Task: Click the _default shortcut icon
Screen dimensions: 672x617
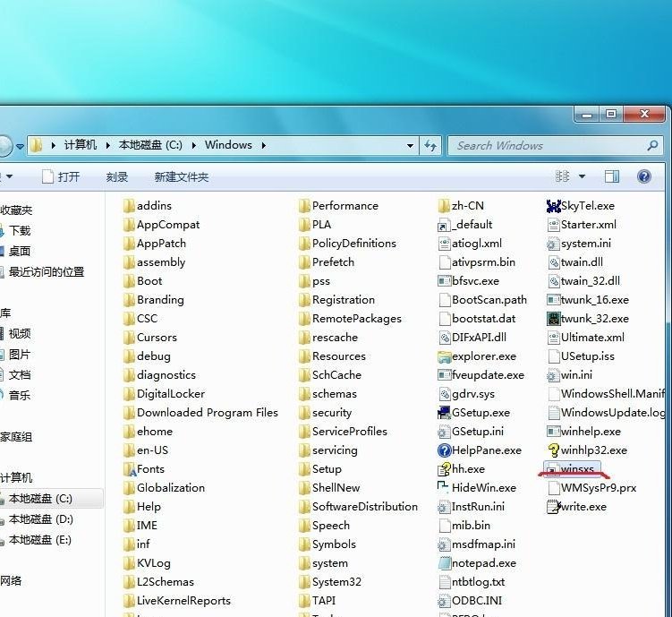Action: 445,226
